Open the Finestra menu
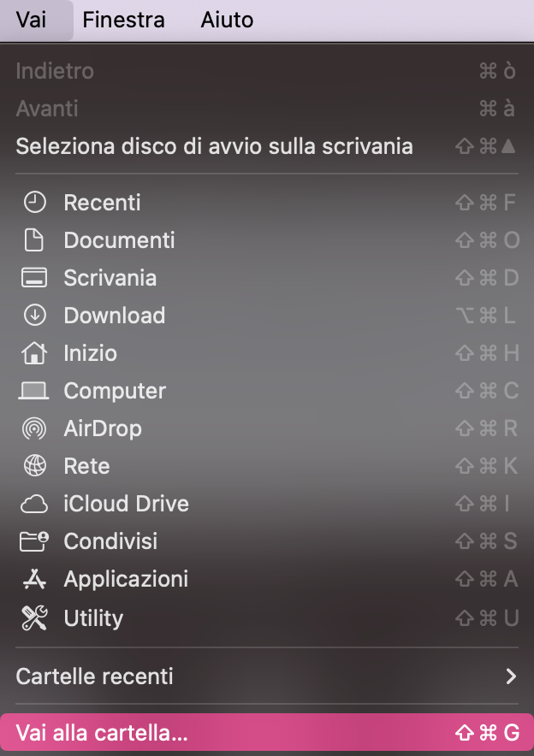Image resolution: width=534 pixels, height=756 pixels. [123, 21]
